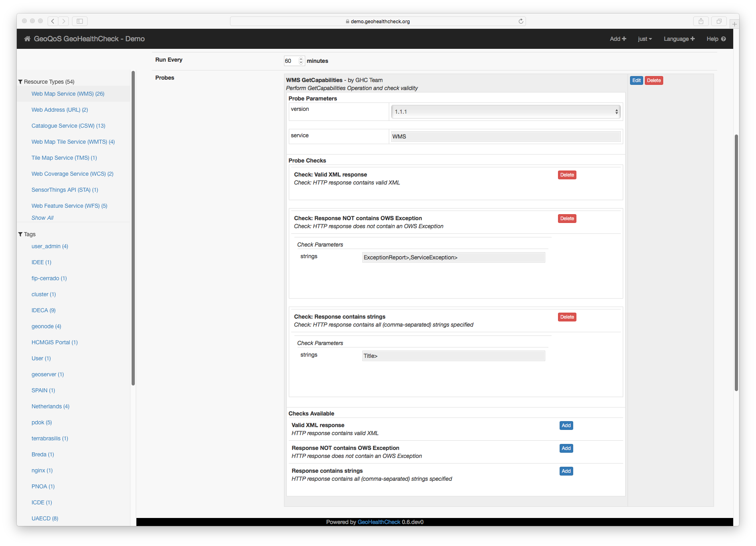Toggle the Safari sidebar button
Viewport: 756px width, 546px height.
80,21
